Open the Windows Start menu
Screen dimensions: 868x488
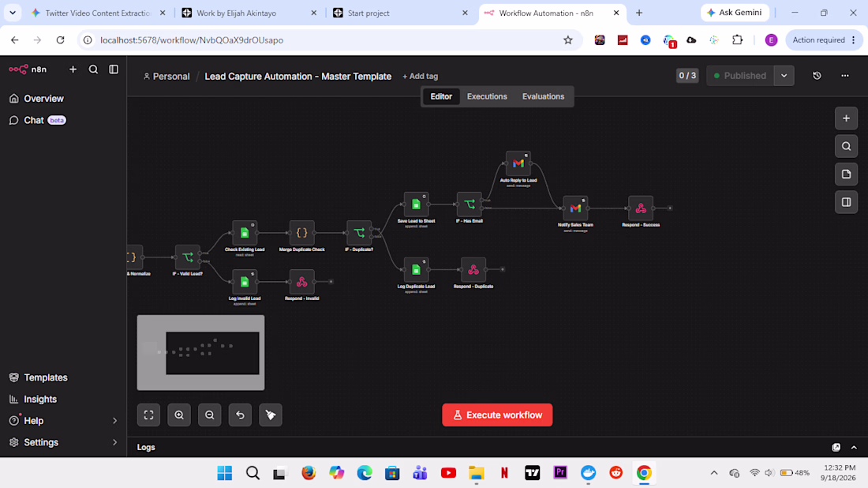[225, 473]
